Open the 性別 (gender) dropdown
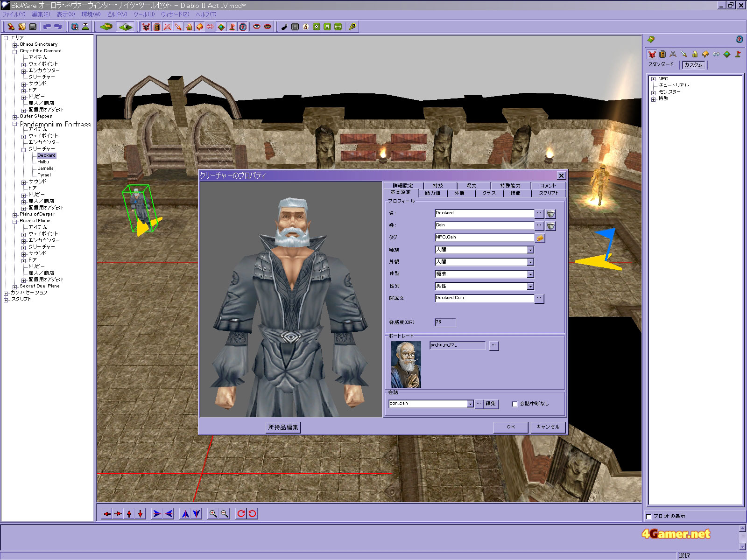 [x=530, y=287]
